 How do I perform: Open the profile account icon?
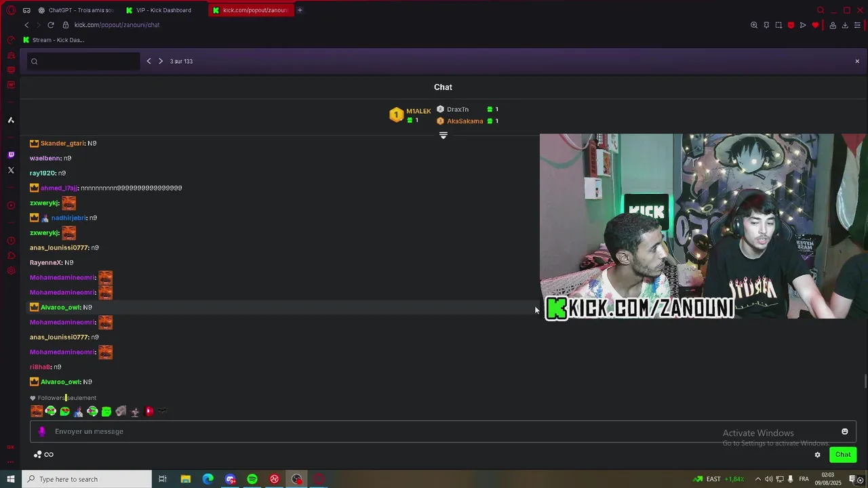pos(833,25)
